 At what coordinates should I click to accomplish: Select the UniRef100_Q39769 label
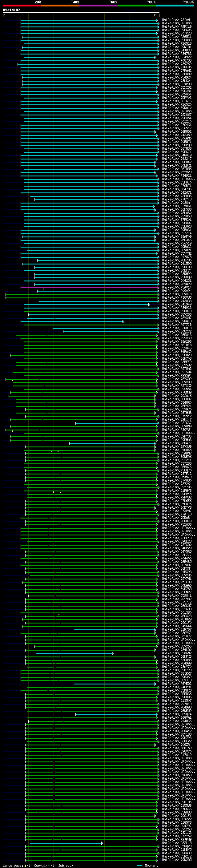click(177, 64)
